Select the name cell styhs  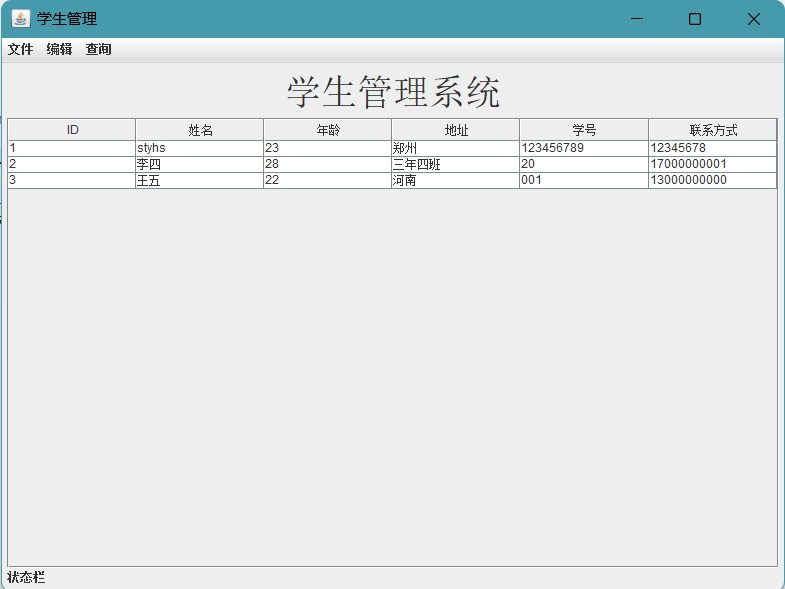coord(200,148)
